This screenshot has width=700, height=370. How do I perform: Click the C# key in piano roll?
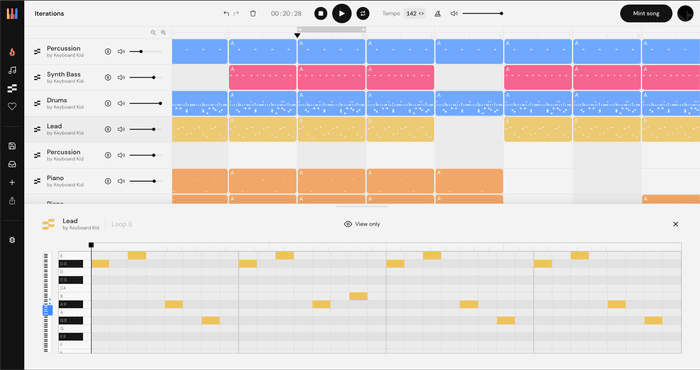pyautogui.click(x=71, y=280)
